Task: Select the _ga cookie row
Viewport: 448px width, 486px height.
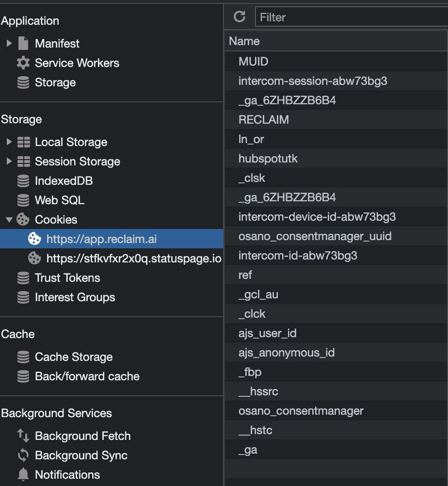Action: point(336,450)
